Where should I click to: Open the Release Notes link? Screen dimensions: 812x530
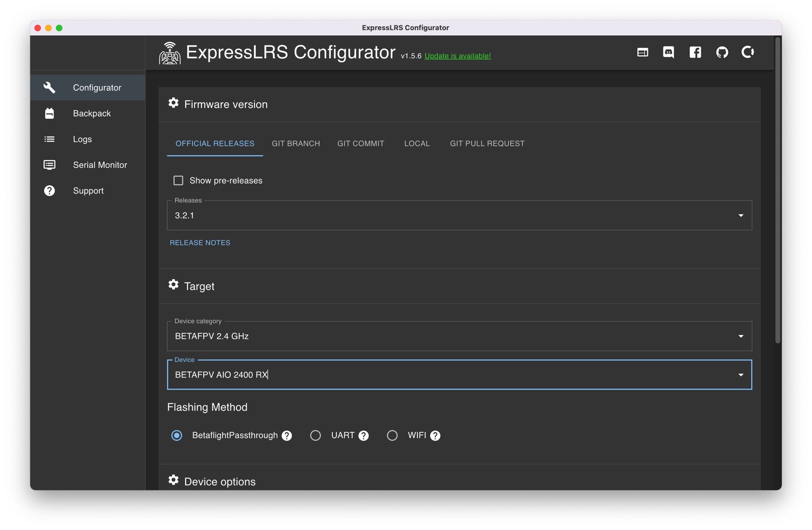200,243
